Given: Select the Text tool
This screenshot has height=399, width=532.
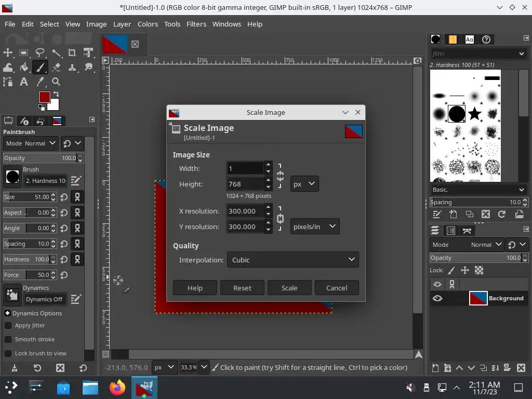Looking at the screenshot, I should pos(24,82).
